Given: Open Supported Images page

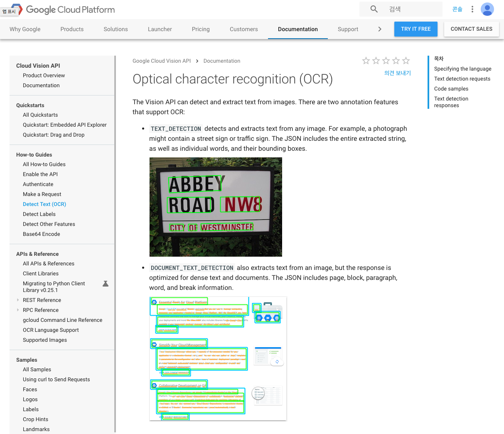Looking at the screenshot, I should pyautogui.click(x=45, y=340).
